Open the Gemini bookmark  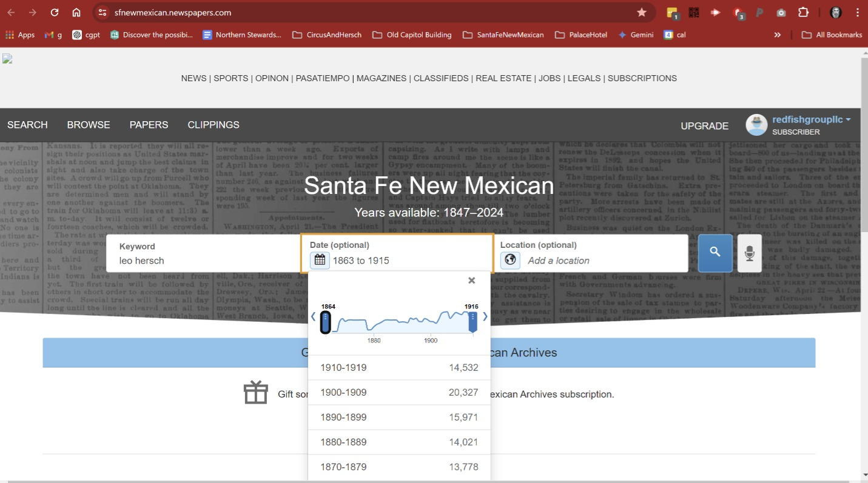tap(636, 35)
